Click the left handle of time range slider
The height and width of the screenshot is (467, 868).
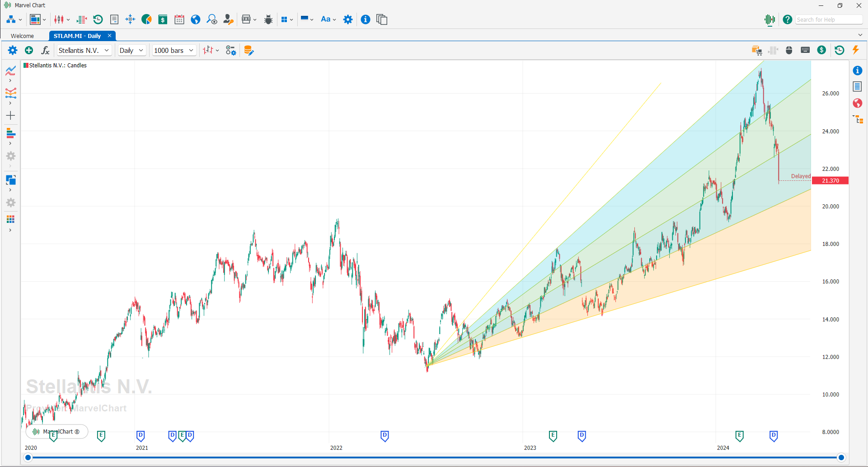click(x=28, y=458)
